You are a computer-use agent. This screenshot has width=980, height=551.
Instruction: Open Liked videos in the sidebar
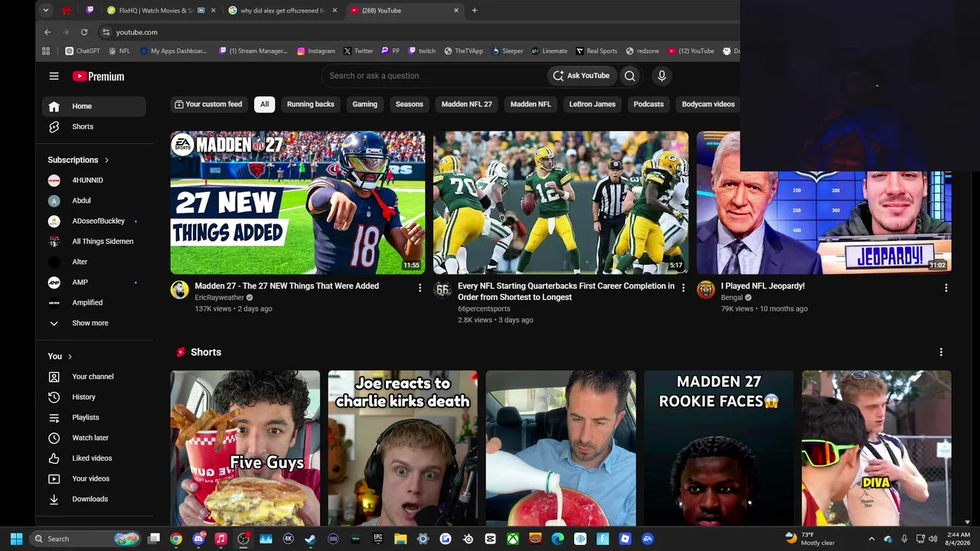point(93,458)
